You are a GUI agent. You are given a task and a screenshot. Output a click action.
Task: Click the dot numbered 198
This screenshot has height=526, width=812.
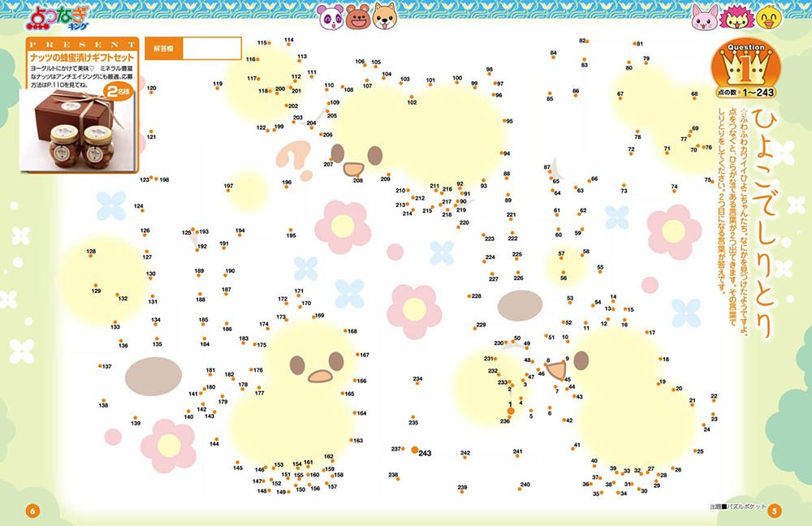[x=156, y=179]
